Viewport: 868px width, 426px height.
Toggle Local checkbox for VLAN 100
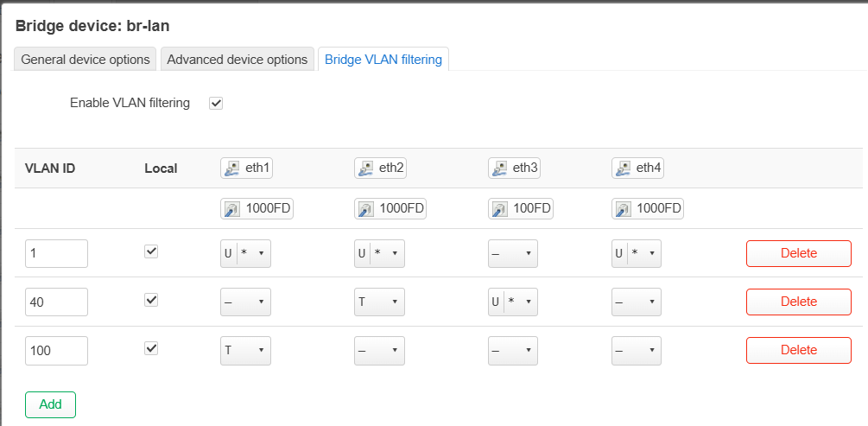point(151,348)
